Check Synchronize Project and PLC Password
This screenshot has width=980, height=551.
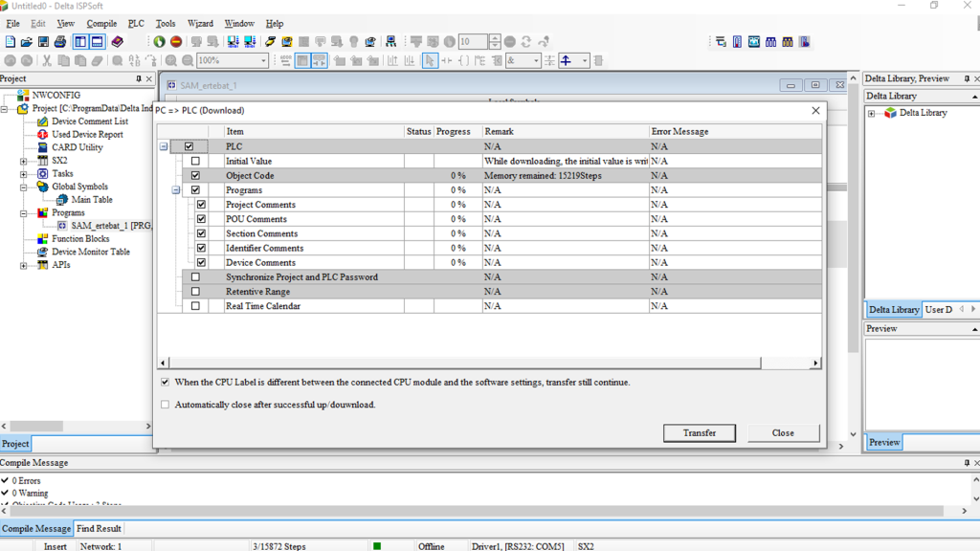coord(195,276)
